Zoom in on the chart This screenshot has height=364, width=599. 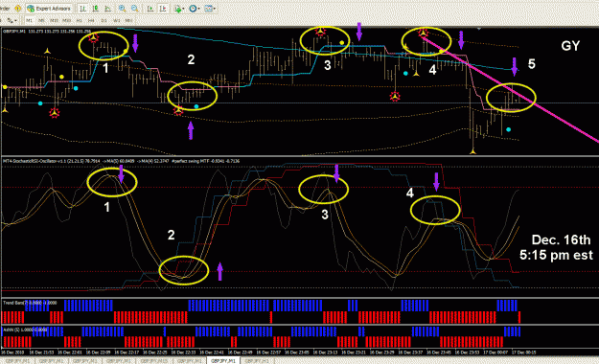point(123,9)
